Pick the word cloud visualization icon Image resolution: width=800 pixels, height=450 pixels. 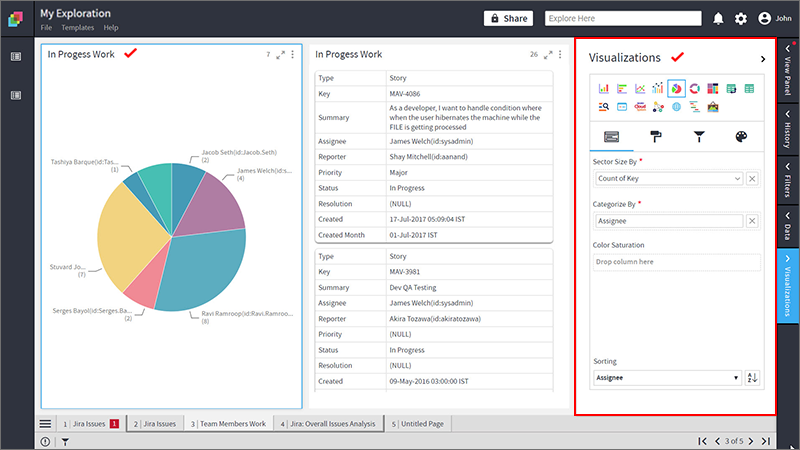640,107
